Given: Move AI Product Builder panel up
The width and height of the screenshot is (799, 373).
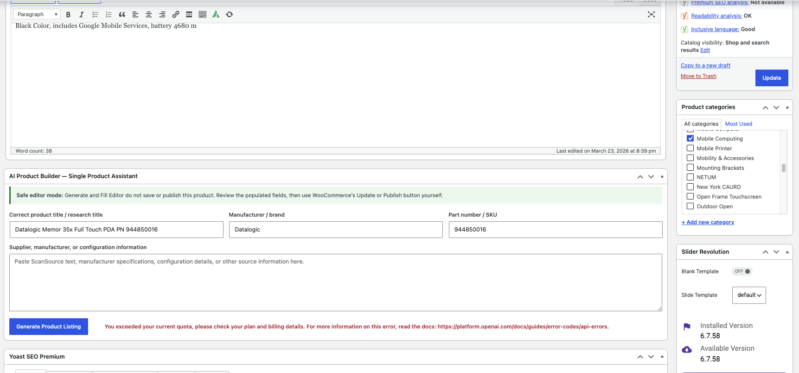Looking at the screenshot, I should (x=640, y=176).
